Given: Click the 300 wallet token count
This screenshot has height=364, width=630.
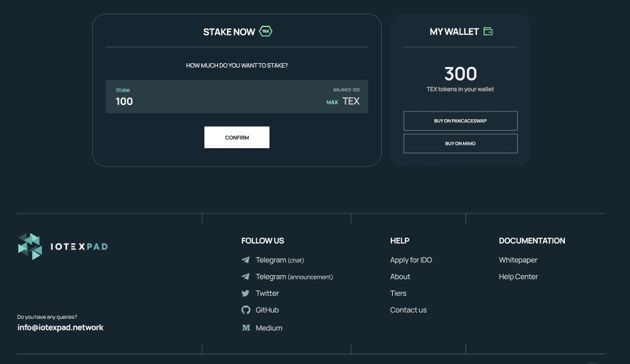Looking at the screenshot, I should click(x=460, y=73).
